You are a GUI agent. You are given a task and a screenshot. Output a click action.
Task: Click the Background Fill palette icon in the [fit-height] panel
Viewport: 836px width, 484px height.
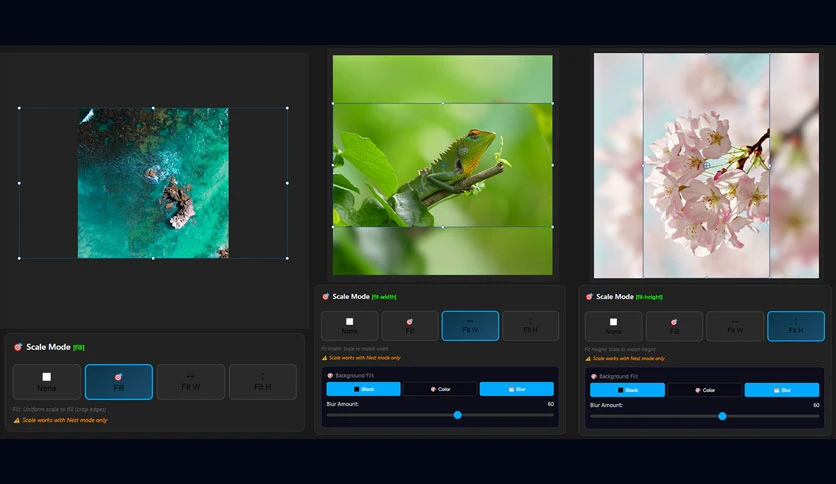coord(594,376)
